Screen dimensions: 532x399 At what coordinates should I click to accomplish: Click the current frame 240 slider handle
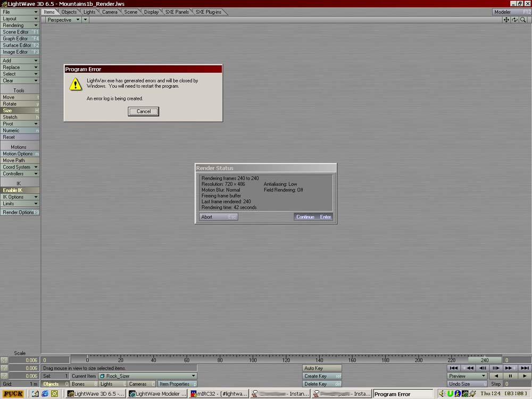pos(485,360)
